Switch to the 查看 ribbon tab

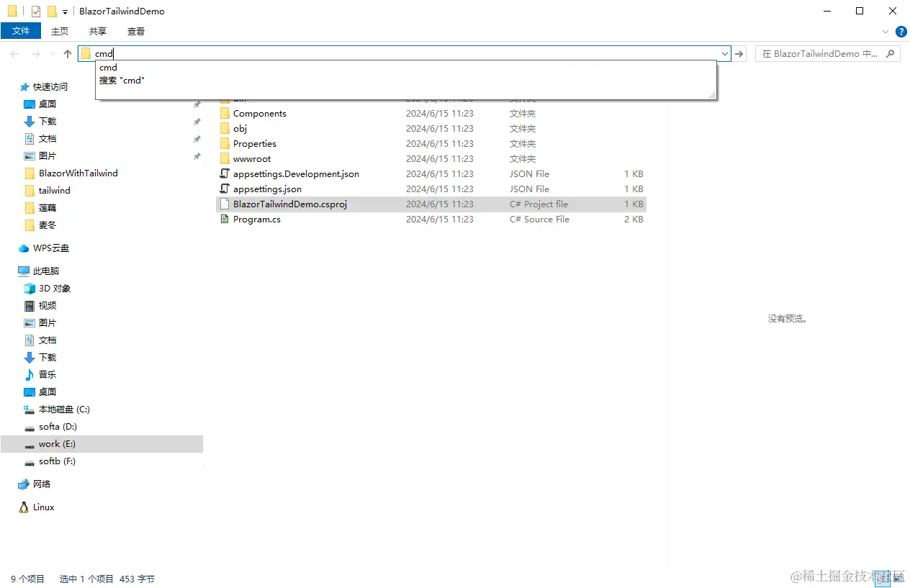(x=136, y=31)
